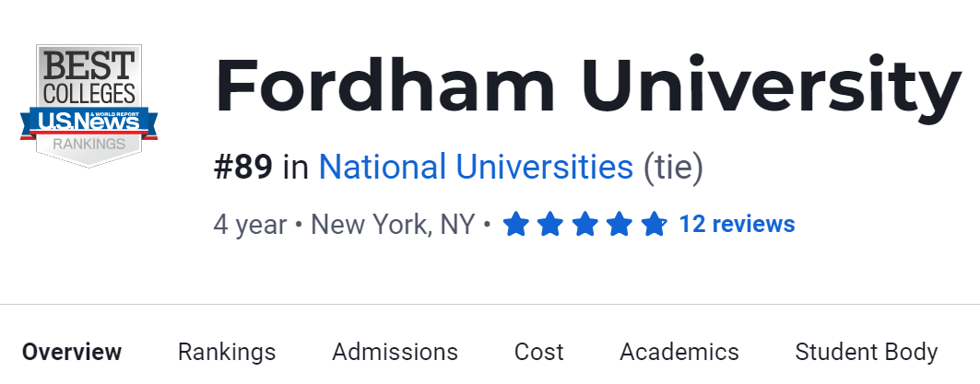Switch to the Rankings tab
980x384 pixels.
coord(227,352)
